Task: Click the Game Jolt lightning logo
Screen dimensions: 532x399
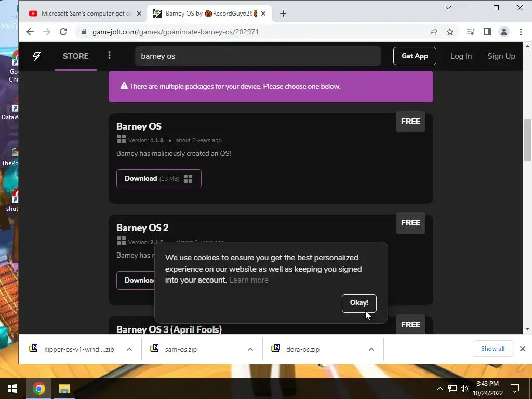Action: pyautogui.click(x=37, y=56)
